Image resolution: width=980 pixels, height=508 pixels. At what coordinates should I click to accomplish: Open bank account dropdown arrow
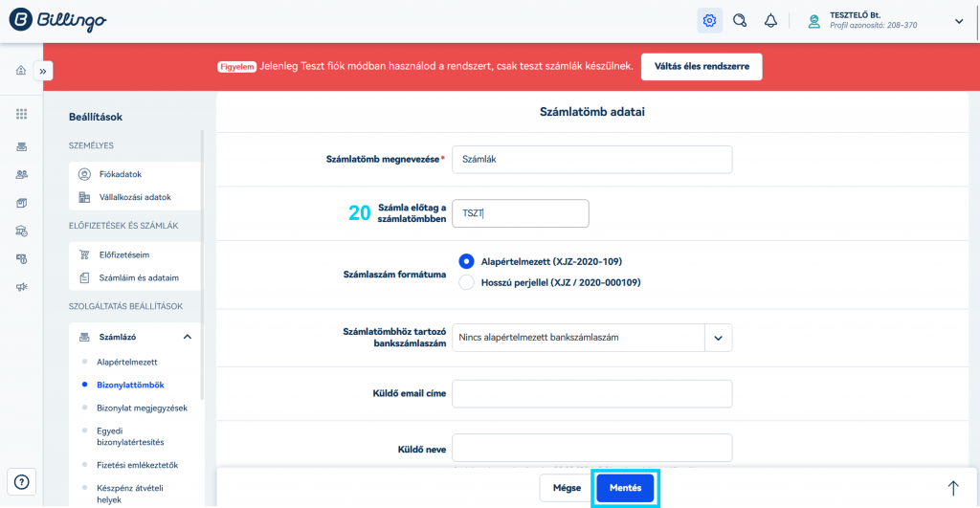pyautogui.click(x=718, y=338)
